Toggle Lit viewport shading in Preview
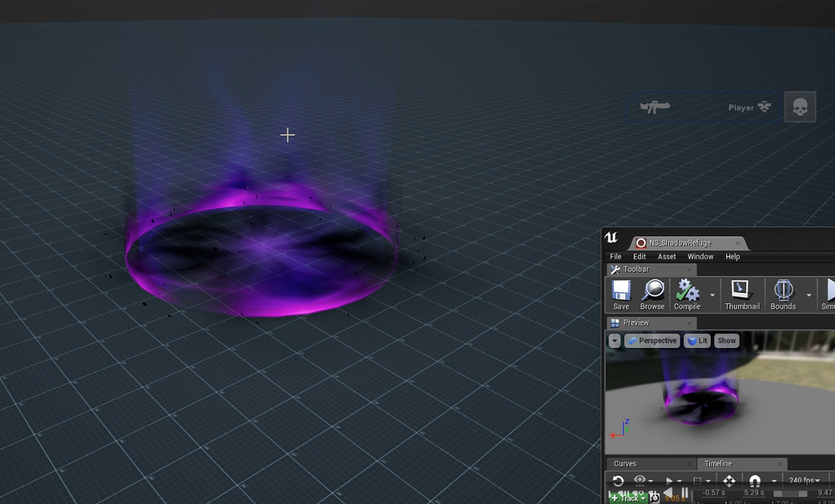The image size is (835, 504). [x=696, y=340]
